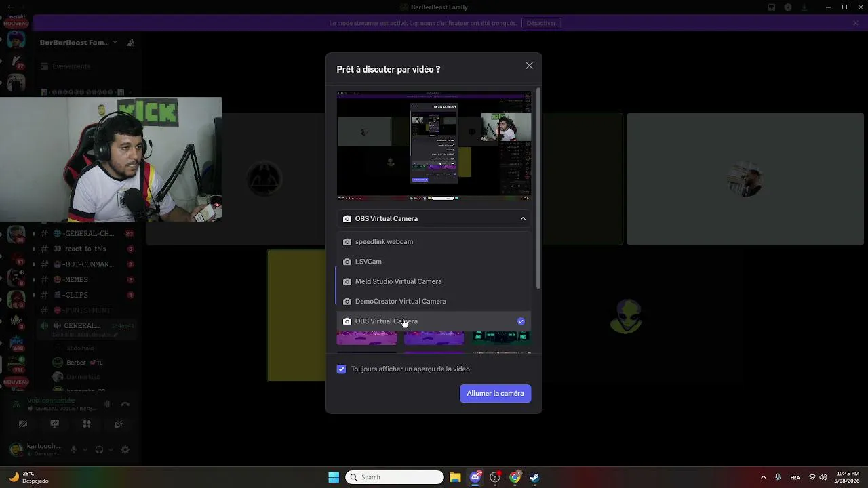Show hidden system tray icons
This screenshot has height=488, width=868.
click(x=763, y=477)
